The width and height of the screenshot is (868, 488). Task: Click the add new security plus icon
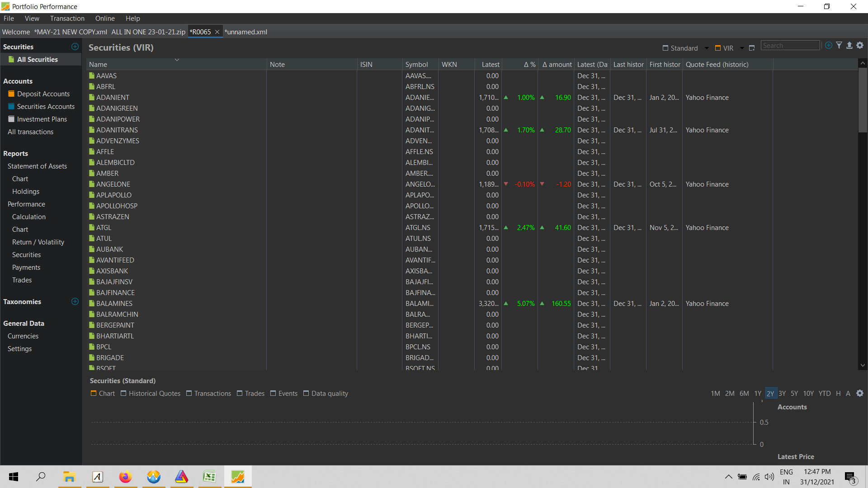click(x=828, y=46)
